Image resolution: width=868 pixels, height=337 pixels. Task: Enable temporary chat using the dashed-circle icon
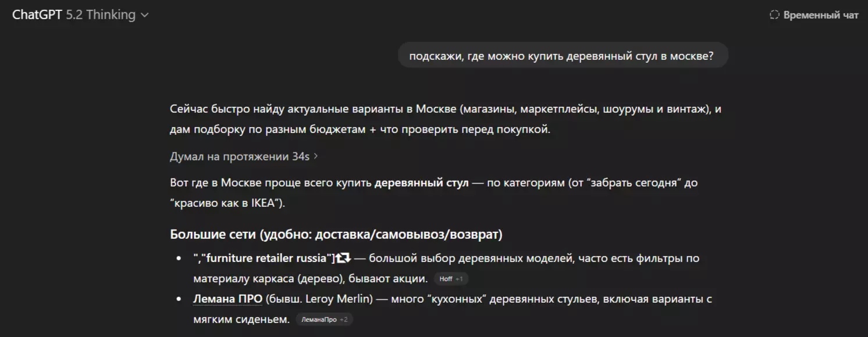tap(774, 15)
